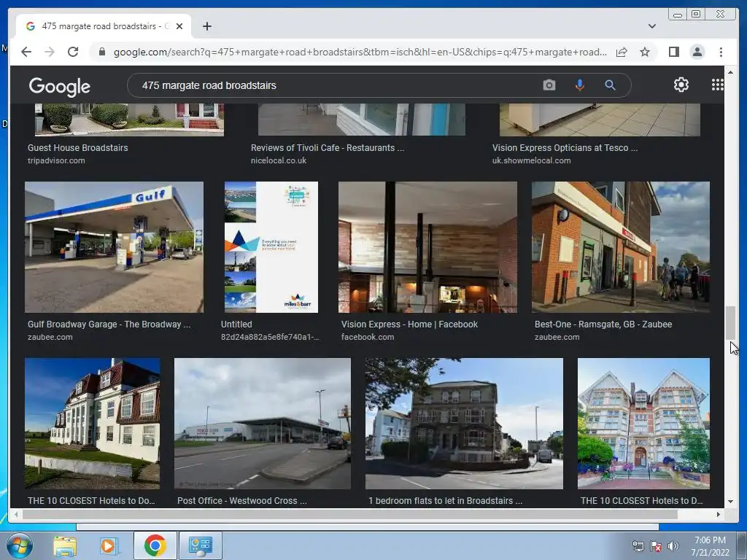
Task: Open Windows Explorer from taskbar
Action: pyautogui.click(x=65, y=545)
